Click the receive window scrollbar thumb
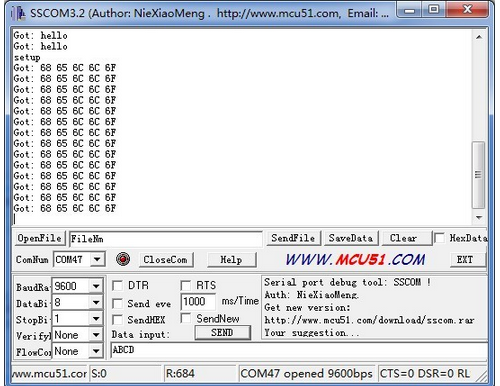 click(x=479, y=175)
